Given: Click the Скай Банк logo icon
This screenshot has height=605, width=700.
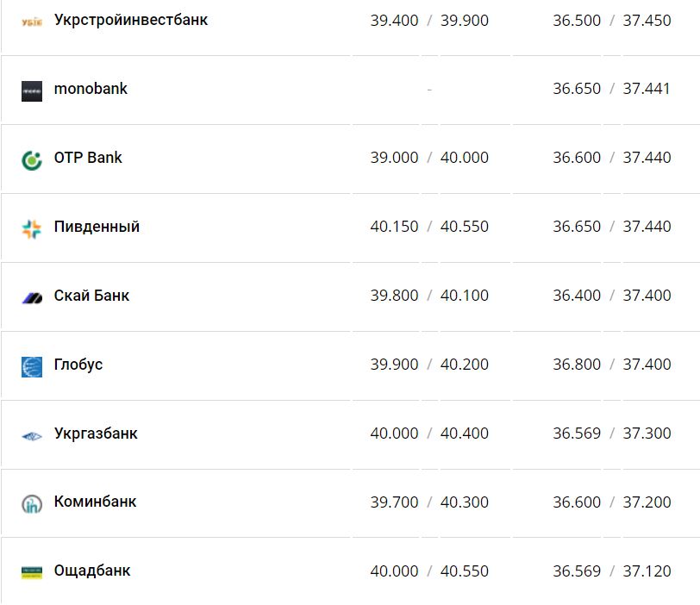Looking at the screenshot, I should [x=32, y=297].
